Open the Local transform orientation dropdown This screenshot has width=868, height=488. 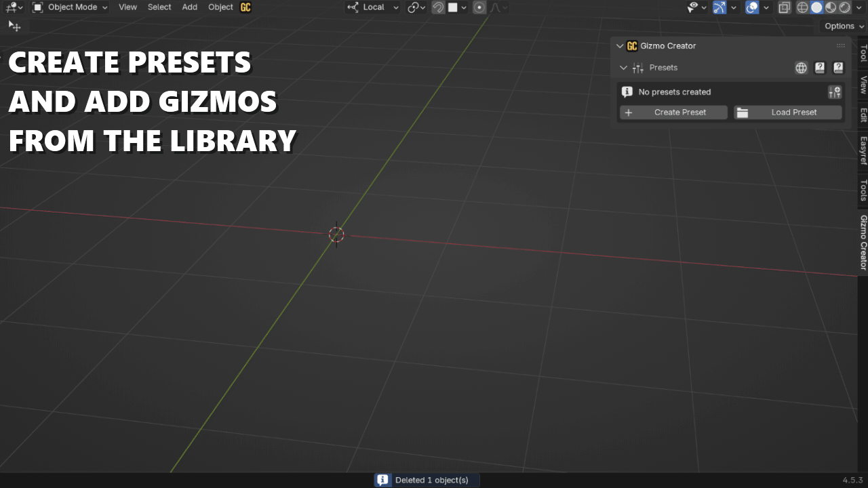pyautogui.click(x=373, y=7)
